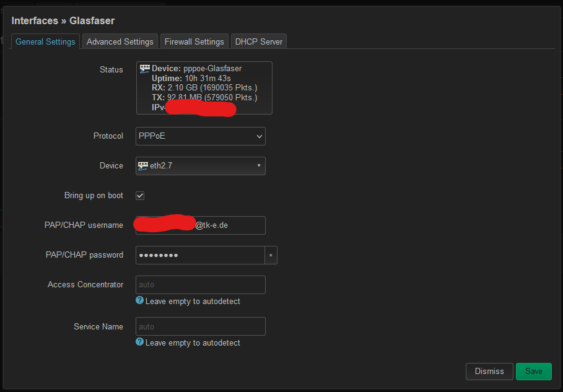Screen dimensions: 563x392
Task: Open the Firewall Settings tab
Action: pyautogui.click(x=194, y=41)
